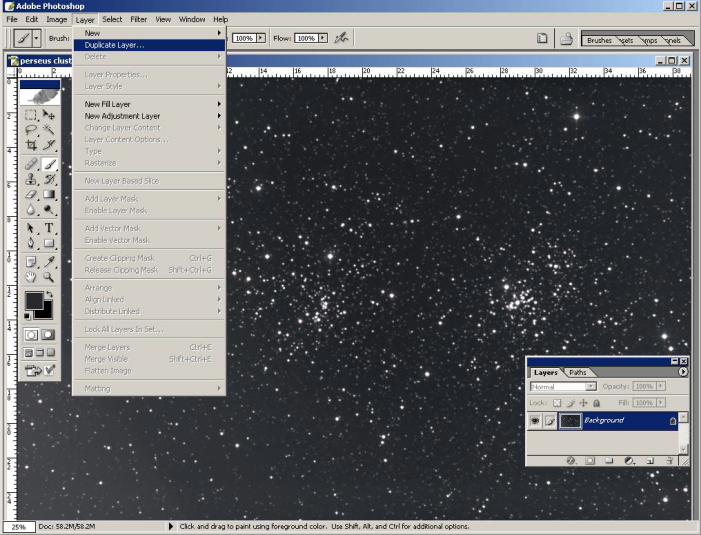Hide the Background layer with eye icon

tap(535, 421)
